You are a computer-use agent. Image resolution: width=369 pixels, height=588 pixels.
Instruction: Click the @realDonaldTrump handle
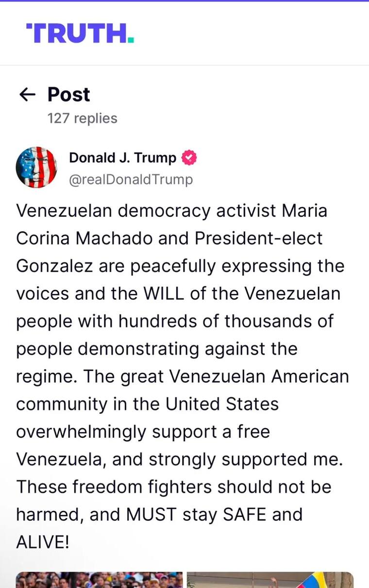point(131,179)
